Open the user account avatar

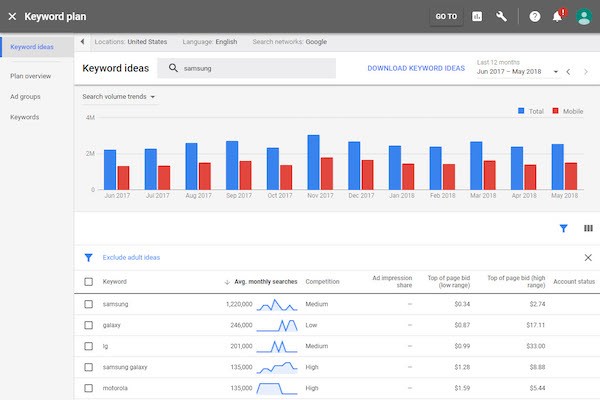tap(584, 16)
